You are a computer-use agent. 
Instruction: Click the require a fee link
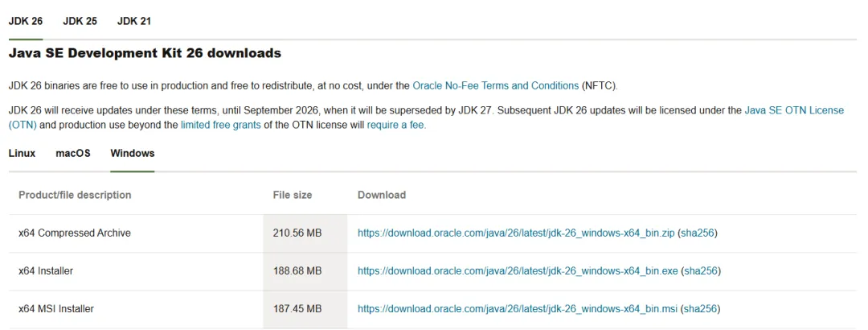click(x=395, y=125)
